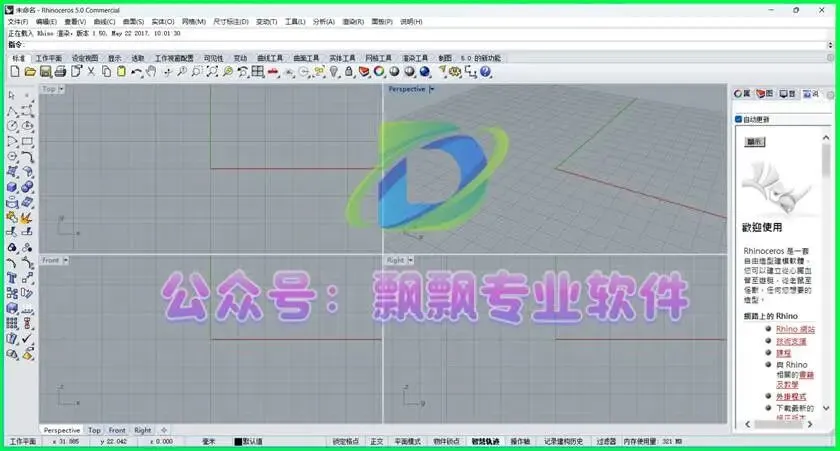Screen dimensions: 840x451
Task: Open the 曲线(C) menu
Action: pyautogui.click(x=104, y=21)
